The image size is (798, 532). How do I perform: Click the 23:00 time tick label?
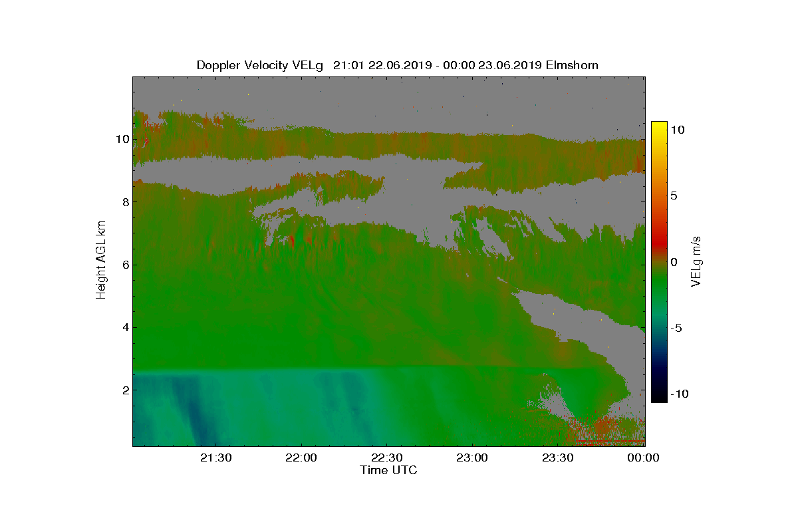click(473, 458)
